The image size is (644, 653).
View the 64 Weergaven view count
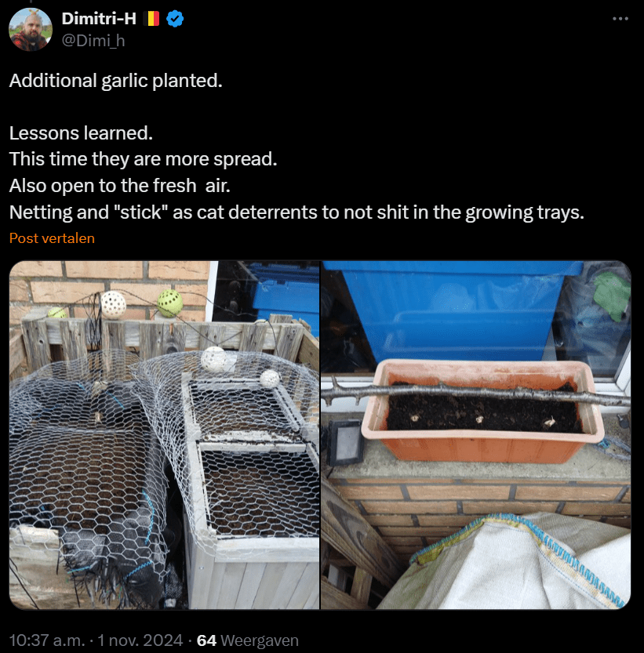[x=248, y=640]
